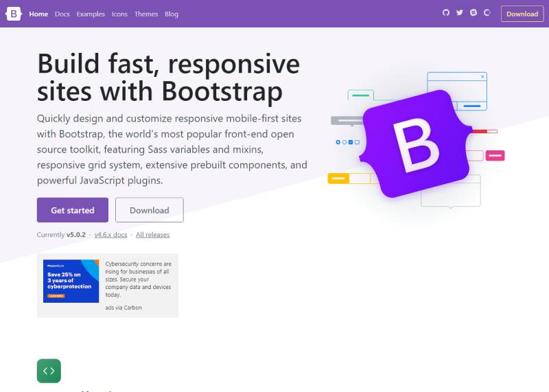549x392 pixels.
Task: Go to the Home nav item
Action: tap(38, 14)
